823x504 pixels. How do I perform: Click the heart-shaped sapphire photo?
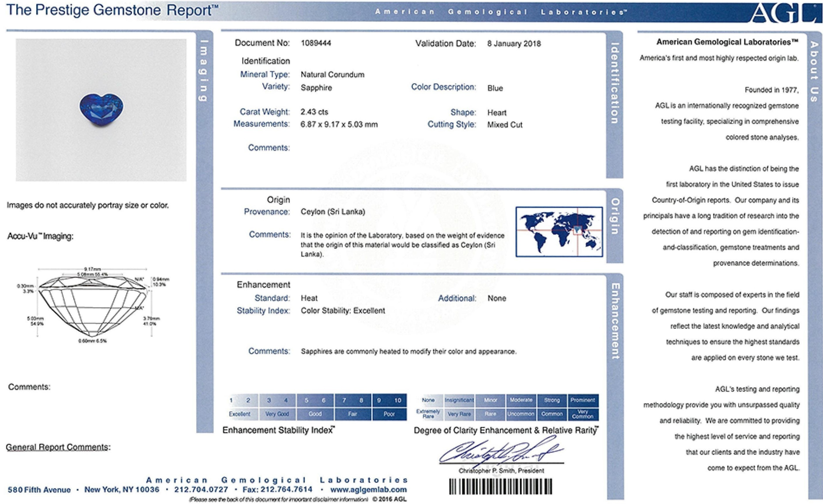(x=101, y=108)
